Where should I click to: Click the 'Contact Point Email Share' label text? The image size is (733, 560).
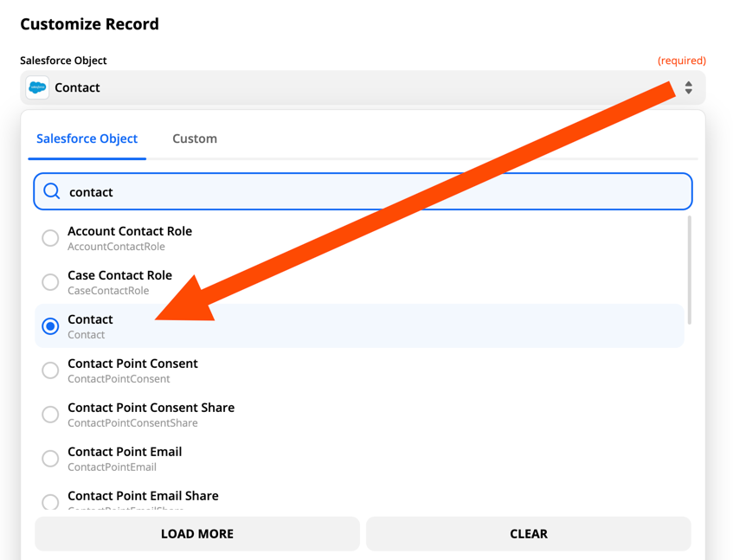tap(143, 495)
